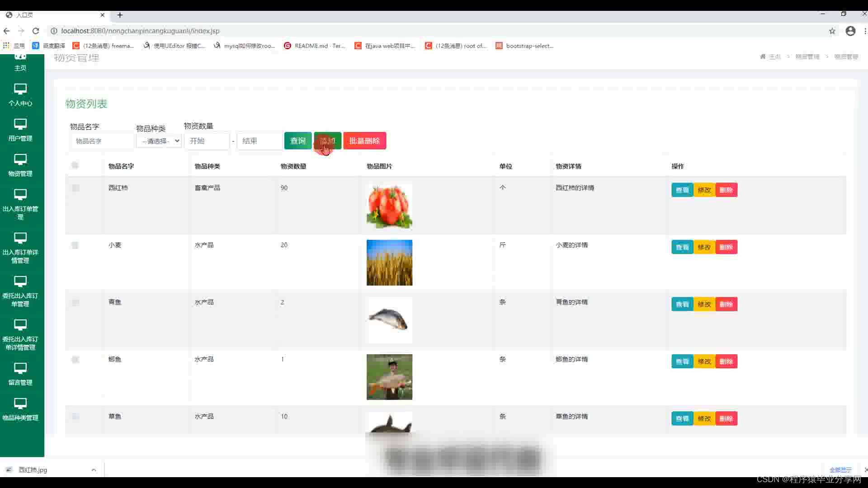
Task: Open browser profile account icon
Action: (850, 31)
